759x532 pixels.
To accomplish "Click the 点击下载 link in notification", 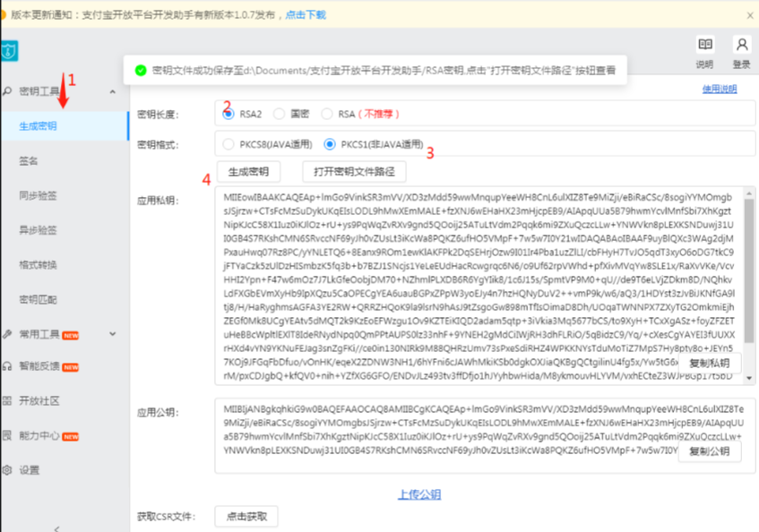I will (306, 15).
